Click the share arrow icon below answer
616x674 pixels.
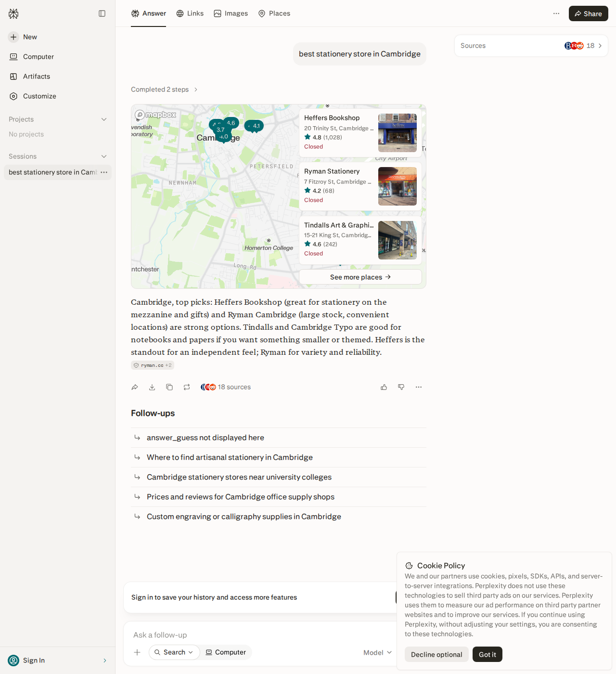tap(135, 387)
